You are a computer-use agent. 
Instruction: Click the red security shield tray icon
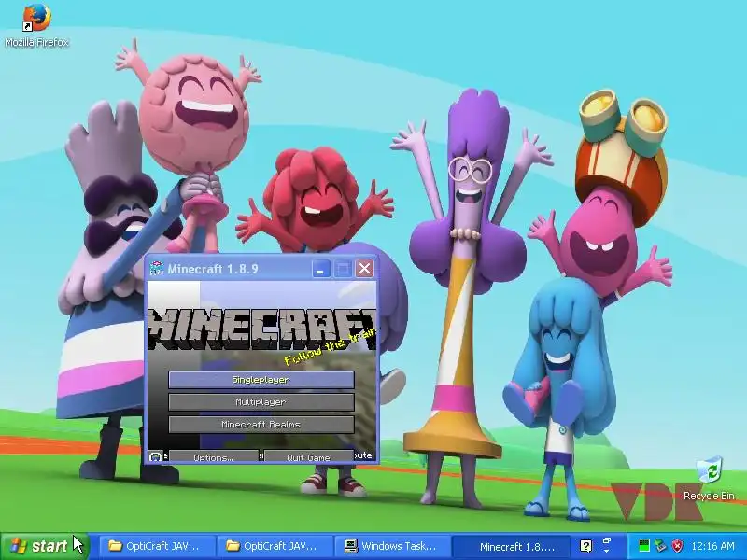click(677, 546)
